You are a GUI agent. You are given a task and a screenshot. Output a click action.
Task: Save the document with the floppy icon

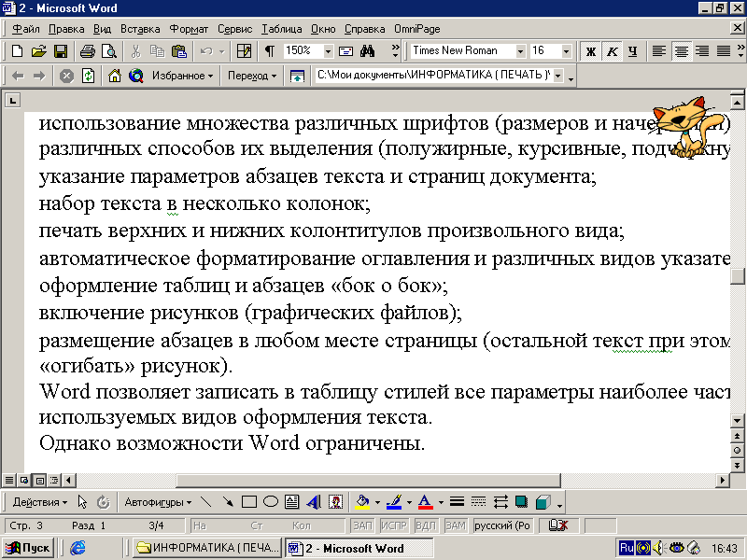point(61,51)
